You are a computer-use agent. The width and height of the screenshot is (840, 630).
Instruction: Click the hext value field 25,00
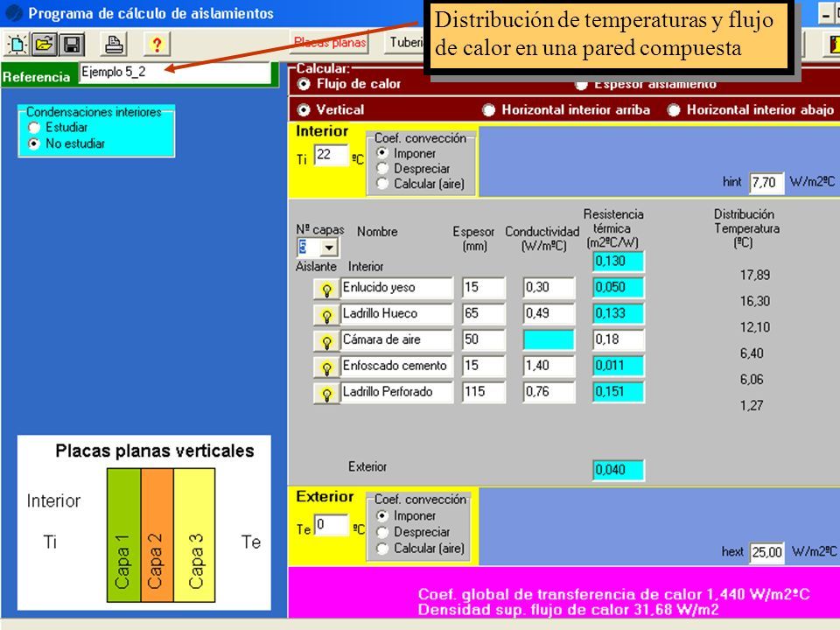766,552
